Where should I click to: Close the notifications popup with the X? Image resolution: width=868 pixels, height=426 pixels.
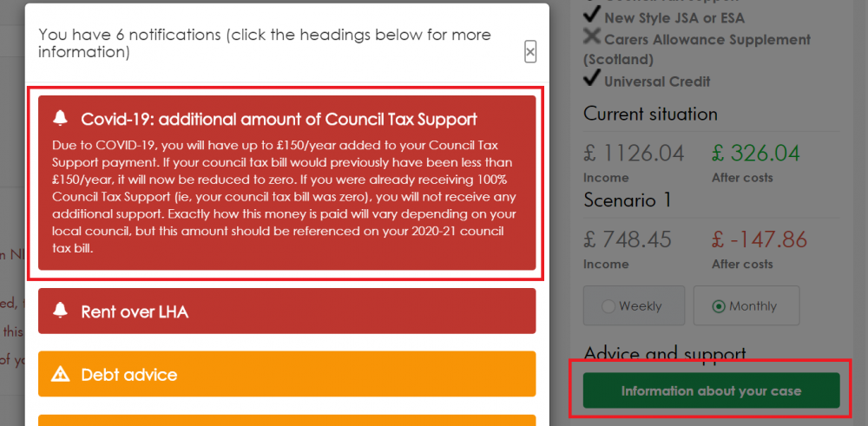[x=530, y=52]
